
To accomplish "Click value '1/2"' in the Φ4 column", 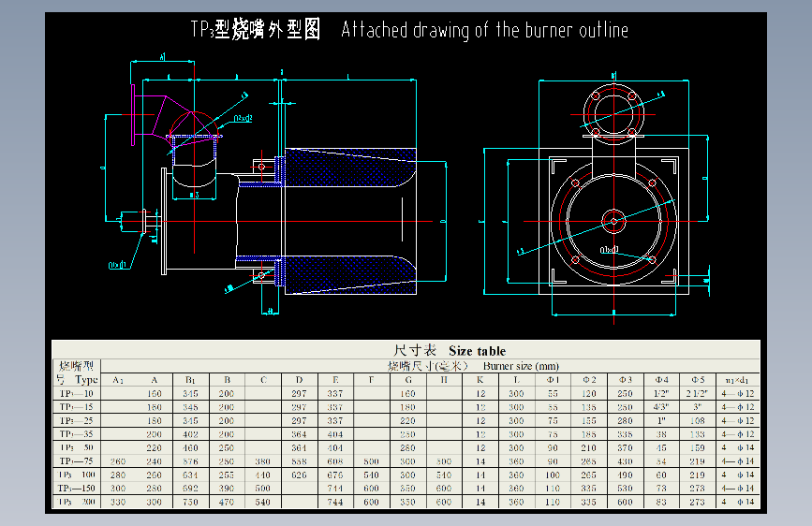I will [661, 393].
